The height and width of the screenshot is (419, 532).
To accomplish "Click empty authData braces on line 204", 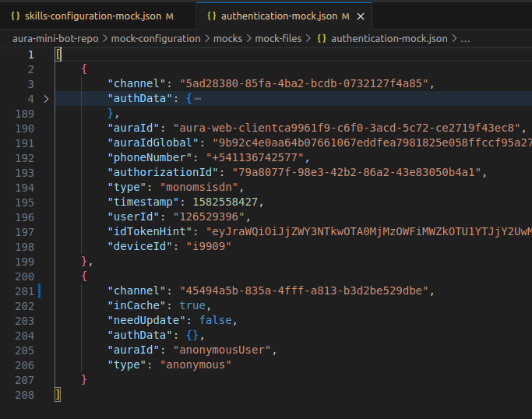I will coord(192,335).
